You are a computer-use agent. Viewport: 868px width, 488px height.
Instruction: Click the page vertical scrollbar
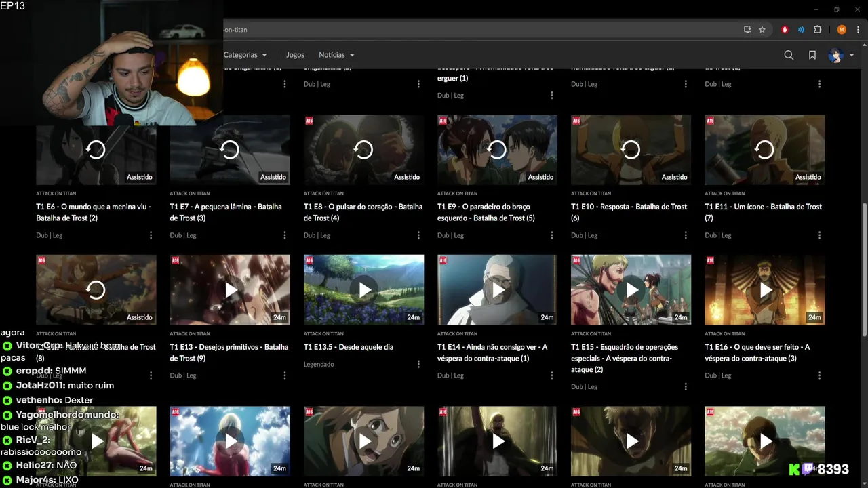[x=863, y=271]
